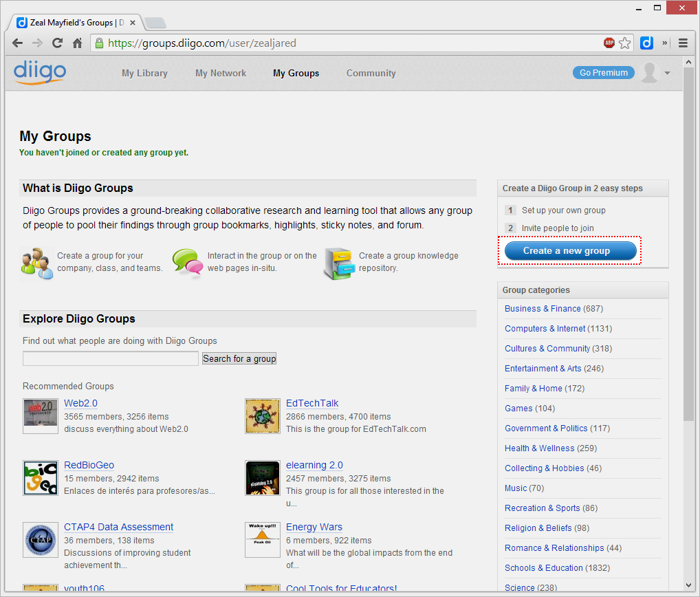Screen dimensions: 700x597
Task: Browse Computers & Internet category
Action: click(545, 329)
